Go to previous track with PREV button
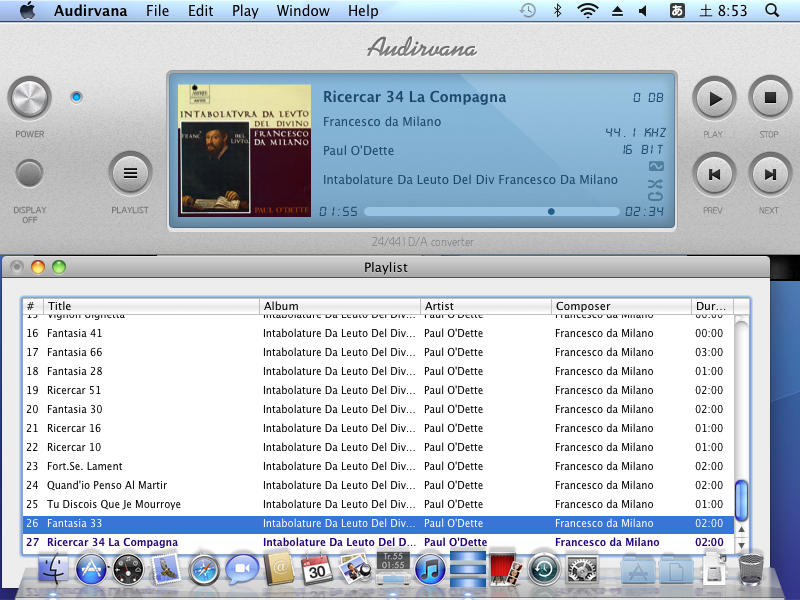The image size is (800, 600). click(714, 174)
